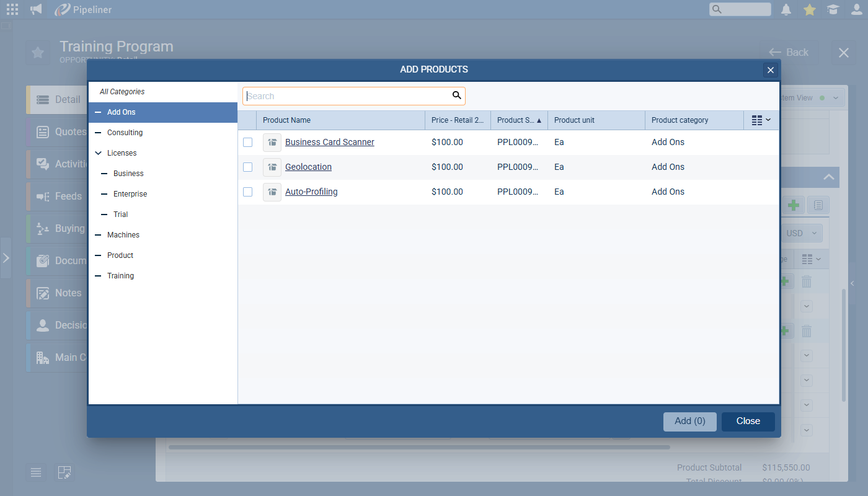Open the app launcher grid icon
Screen dimensions: 868x496
12,9
